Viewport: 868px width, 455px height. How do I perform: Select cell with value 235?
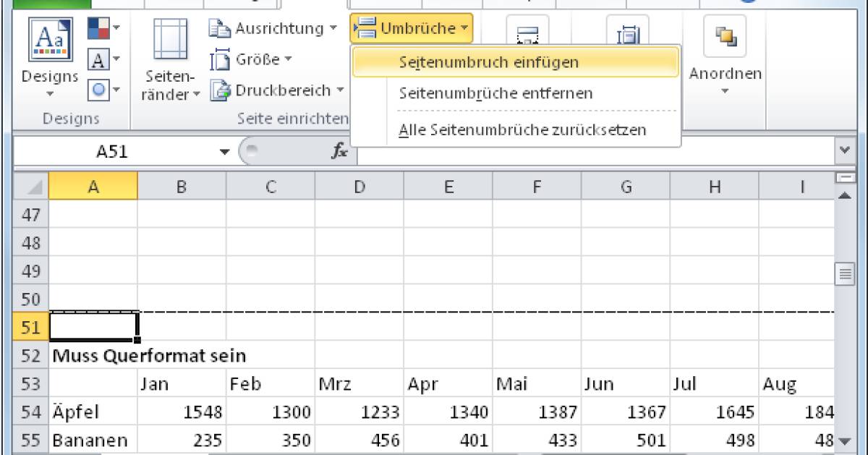(182, 441)
